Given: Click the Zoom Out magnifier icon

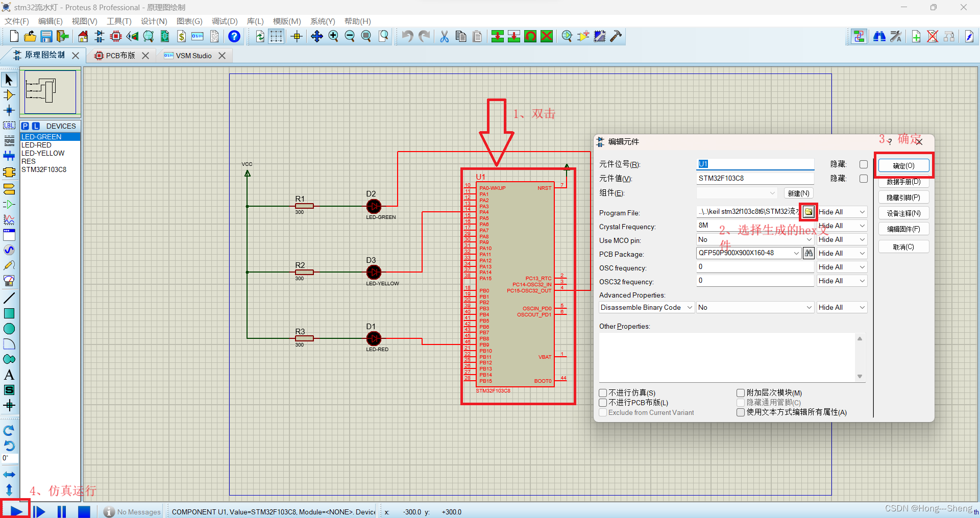Looking at the screenshot, I should click(350, 36).
